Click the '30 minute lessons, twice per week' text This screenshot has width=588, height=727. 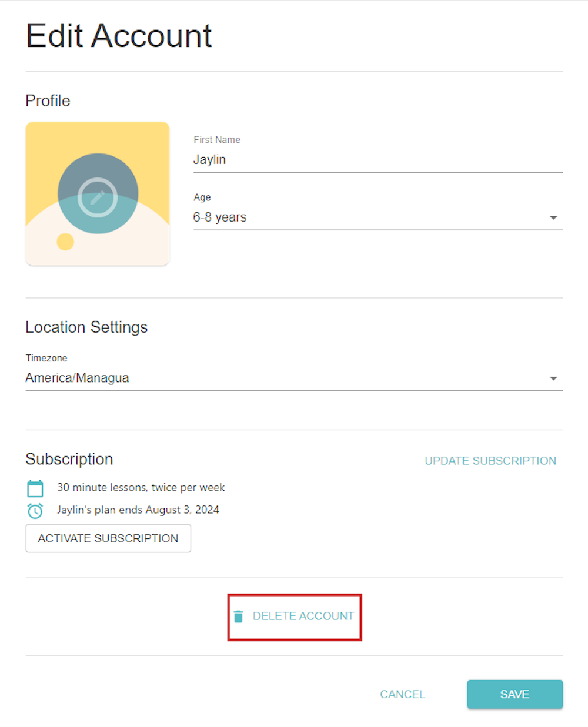(x=141, y=487)
